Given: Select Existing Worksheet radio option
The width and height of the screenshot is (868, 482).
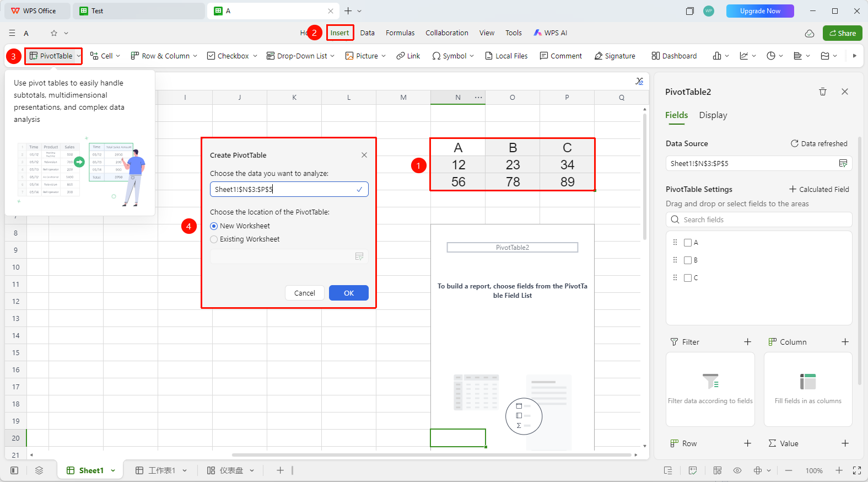Looking at the screenshot, I should tap(214, 239).
